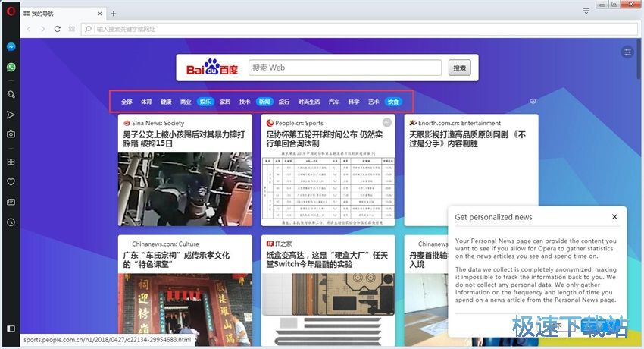Toggle the 饮食 news category

pos(393,102)
